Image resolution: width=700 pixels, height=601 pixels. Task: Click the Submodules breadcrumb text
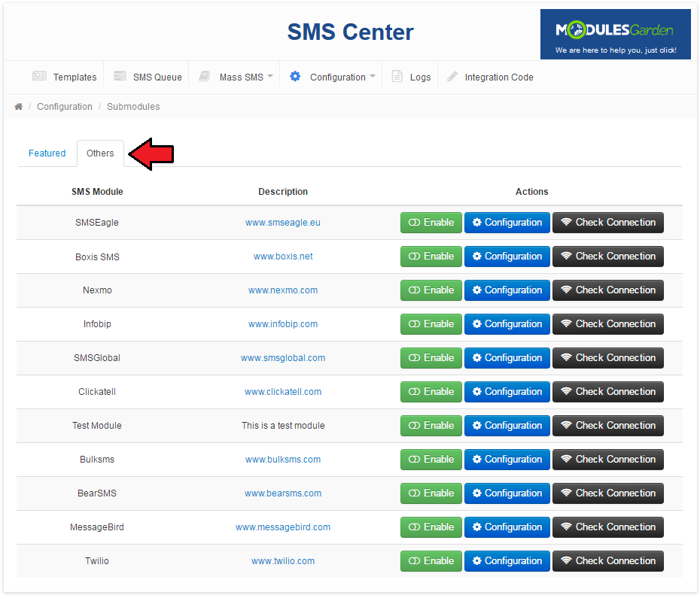point(133,107)
